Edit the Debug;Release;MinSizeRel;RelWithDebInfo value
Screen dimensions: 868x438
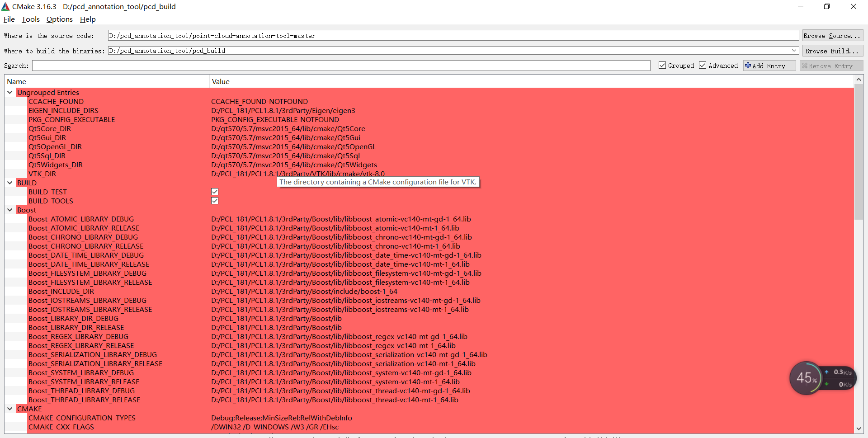[281, 418]
